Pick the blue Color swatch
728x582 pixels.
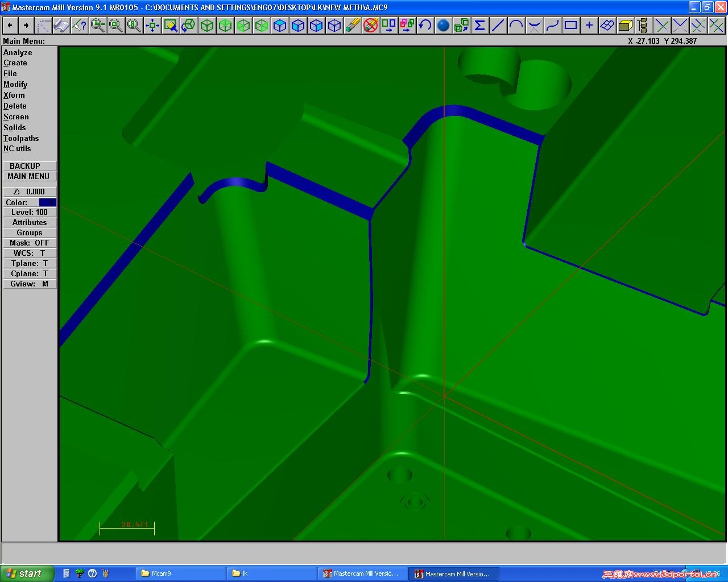(47, 202)
